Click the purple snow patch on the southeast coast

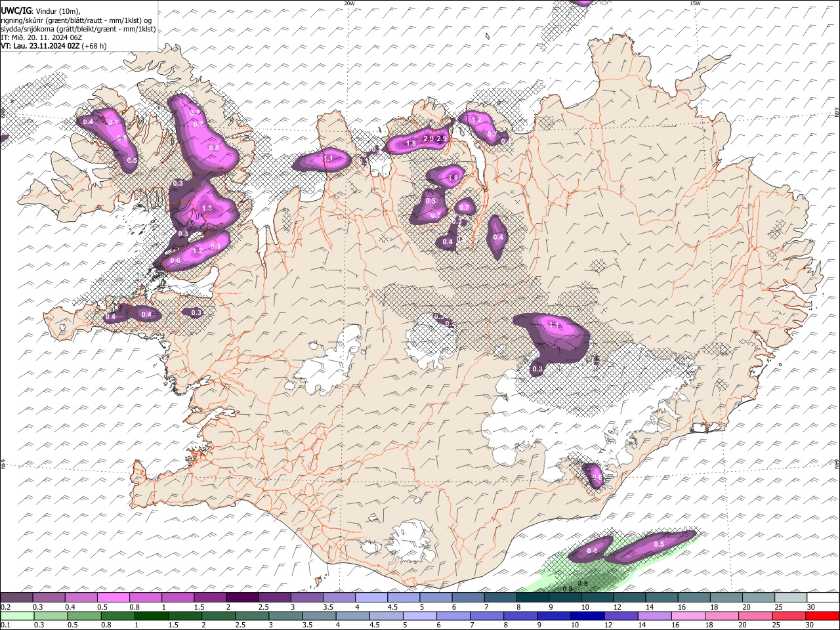click(593, 476)
